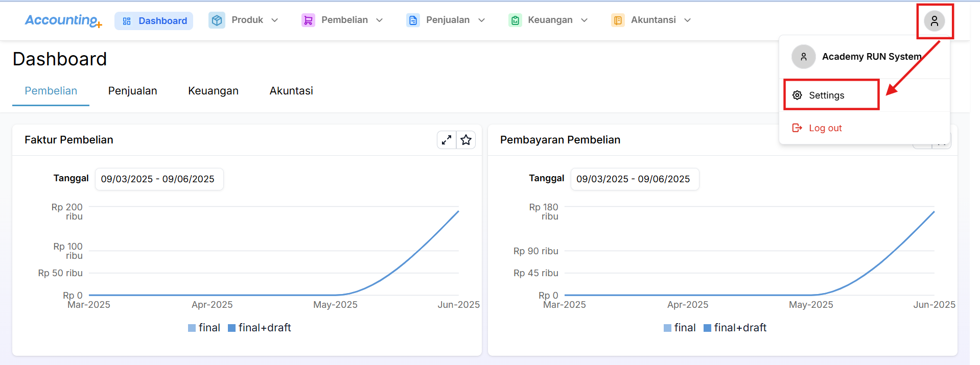The width and height of the screenshot is (980, 365).
Task: Open the Dashboard nav button
Action: (154, 21)
